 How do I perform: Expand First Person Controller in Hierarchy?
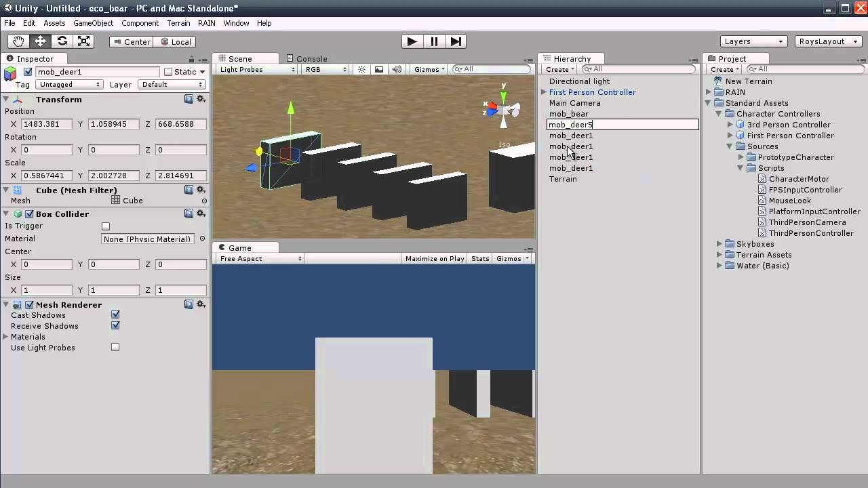click(x=544, y=92)
